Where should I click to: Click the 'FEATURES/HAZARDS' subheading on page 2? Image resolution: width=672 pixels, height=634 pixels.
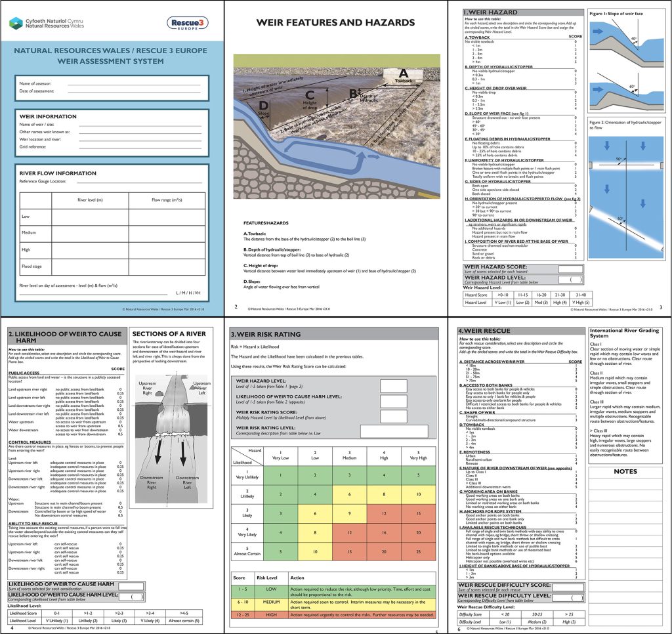[266, 223]
